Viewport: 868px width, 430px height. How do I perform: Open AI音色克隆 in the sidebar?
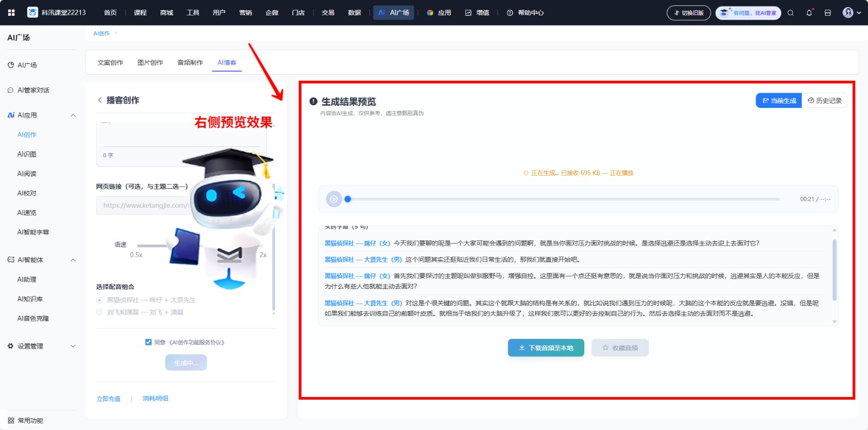[33, 318]
